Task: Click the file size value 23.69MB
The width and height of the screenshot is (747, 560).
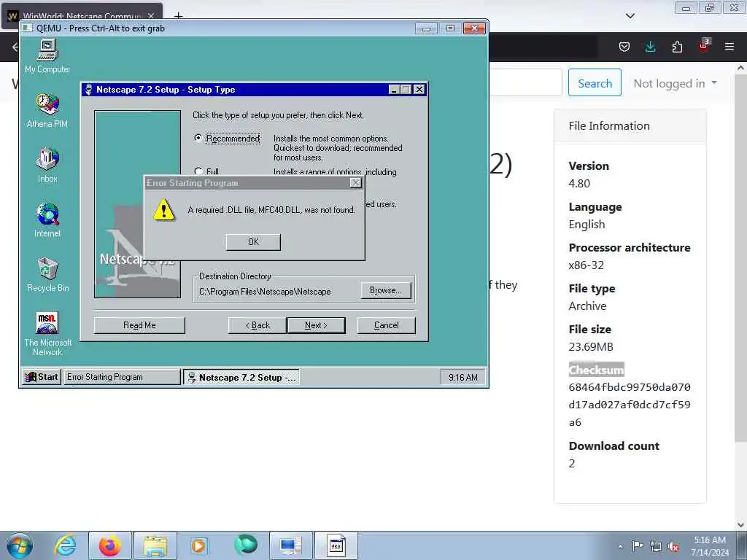Action: pos(591,346)
